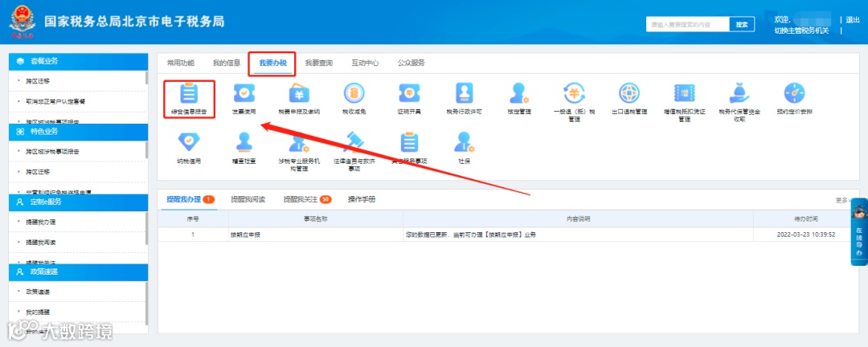Open 跨区域涉税事项报告 under 特色业务
The height and width of the screenshot is (347, 868).
(52, 151)
